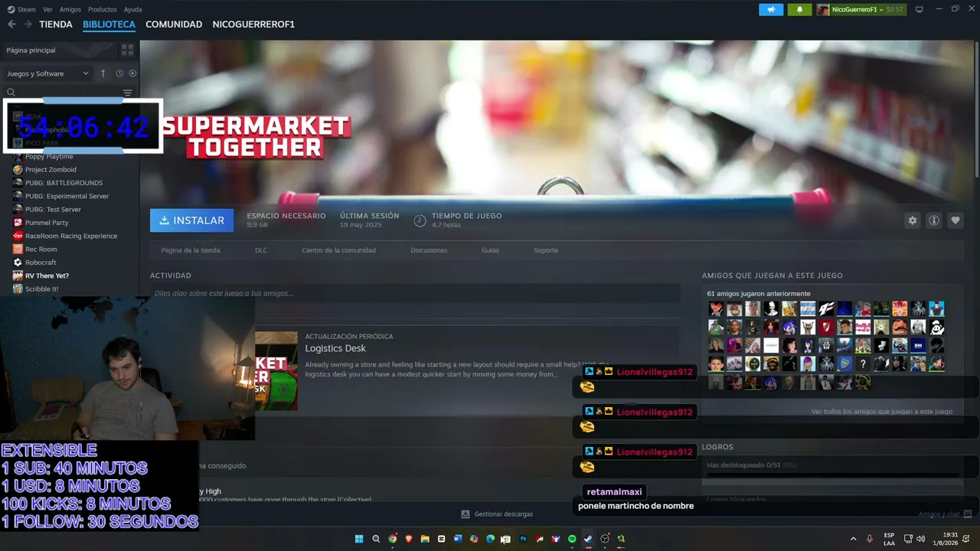Open game settings gear icon

click(912, 220)
